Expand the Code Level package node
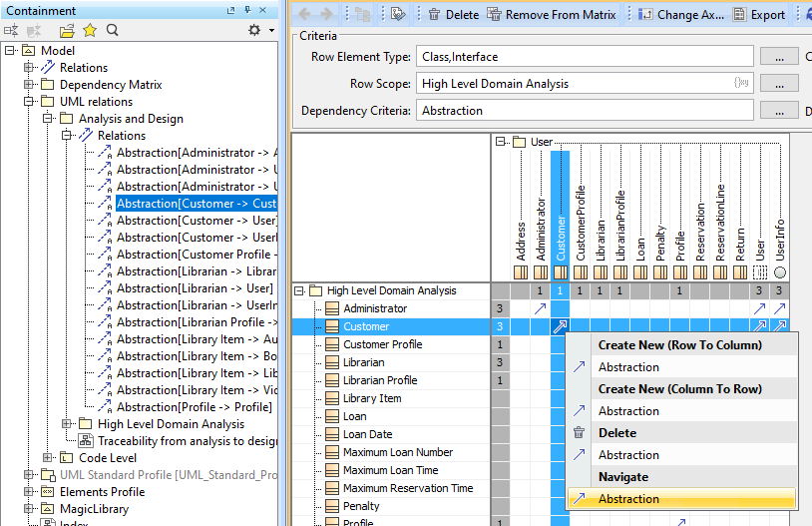The image size is (812, 526). click(x=47, y=458)
